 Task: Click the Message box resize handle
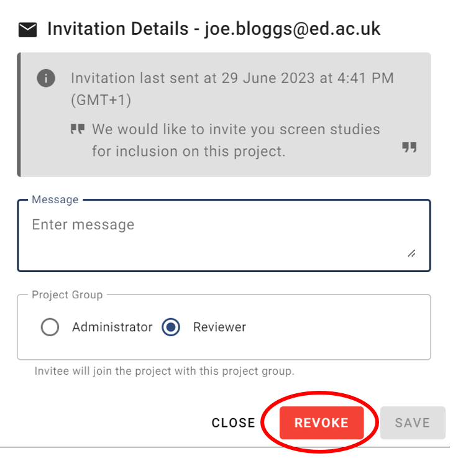coord(411,254)
